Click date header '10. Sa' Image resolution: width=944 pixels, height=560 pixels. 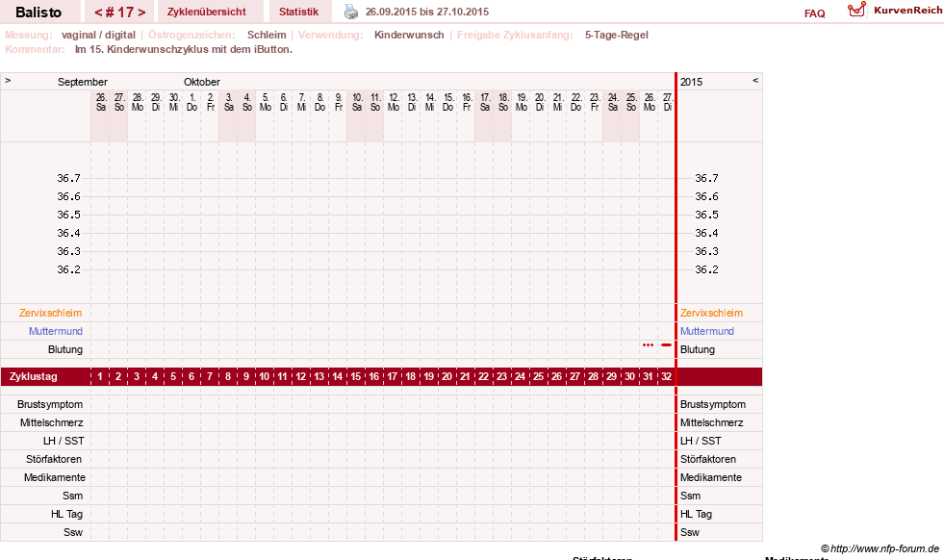pyautogui.click(x=356, y=102)
